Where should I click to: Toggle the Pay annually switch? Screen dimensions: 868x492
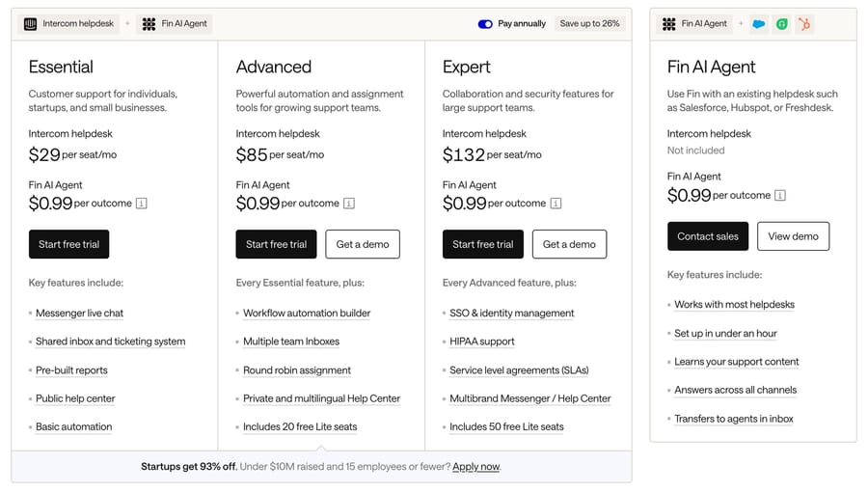(485, 24)
